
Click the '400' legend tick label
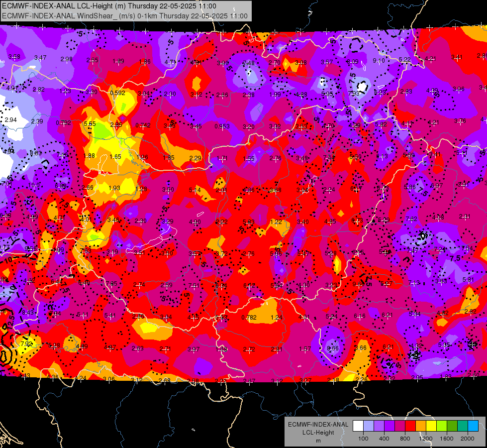(x=384, y=439)
